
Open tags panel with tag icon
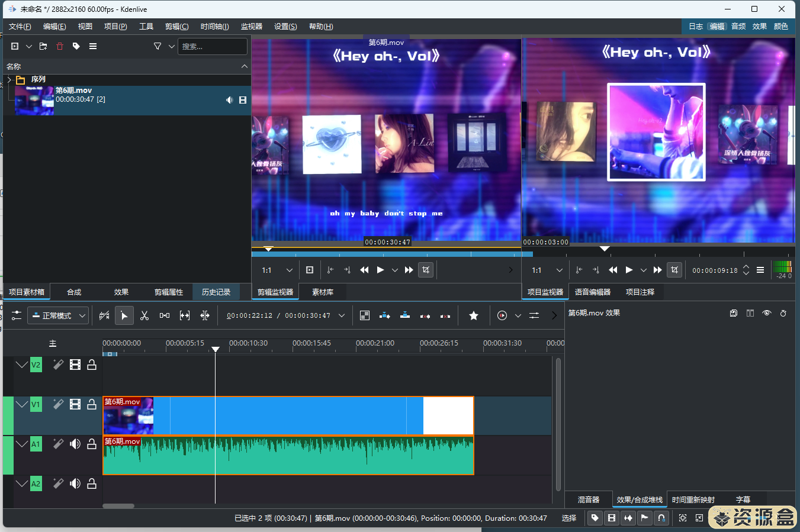76,46
